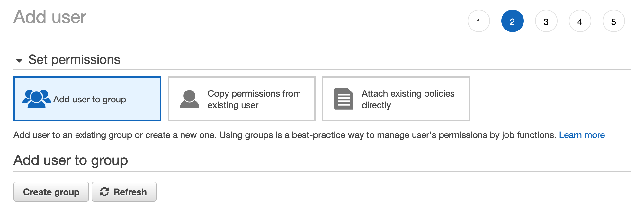Click the single person silhouette icon

tap(189, 99)
